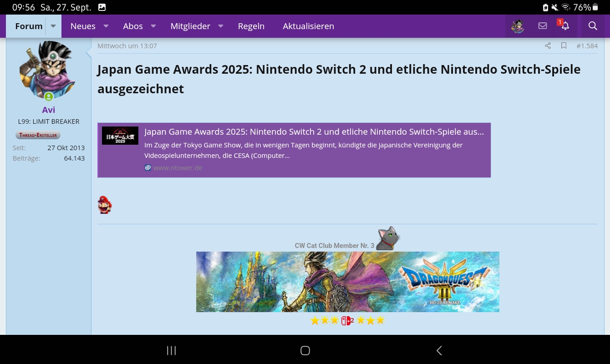Share post using the share icon

click(x=548, y=45)
